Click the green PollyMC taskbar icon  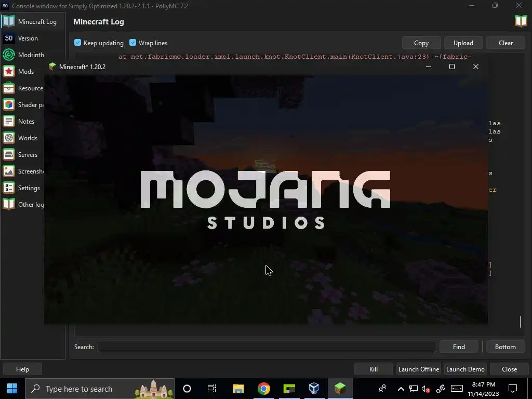point(289,389)
